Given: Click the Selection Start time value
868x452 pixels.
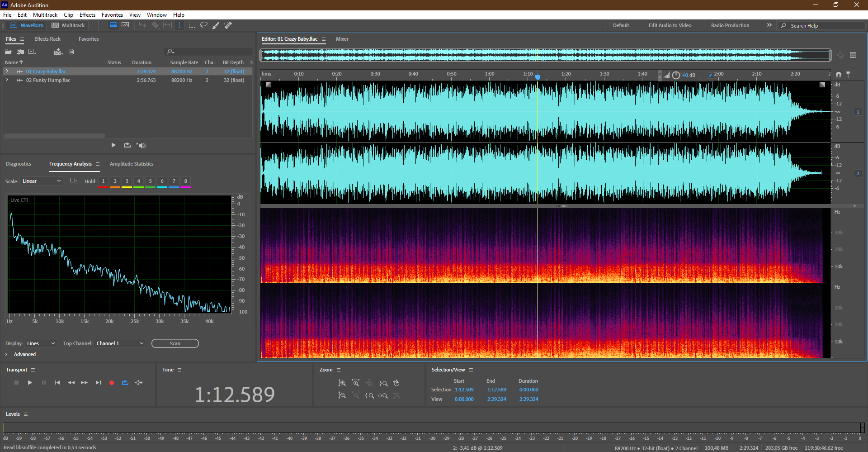Looking at the screenshot, I should tap(464, 390).
